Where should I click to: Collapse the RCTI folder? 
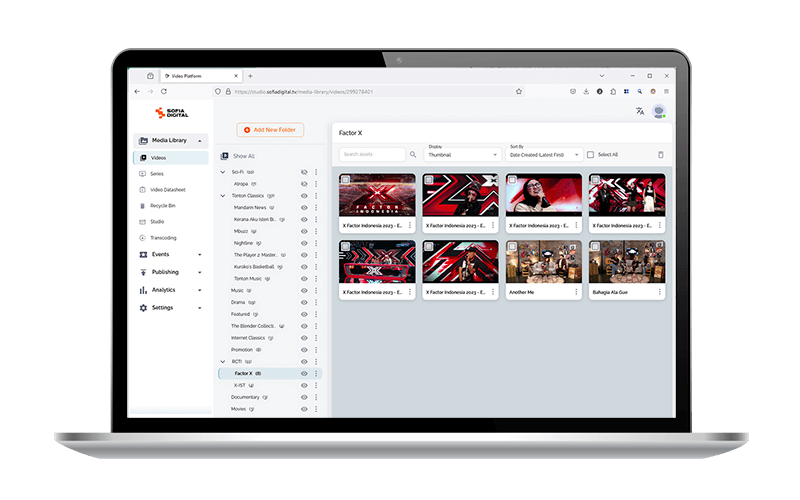tap(223, 362)
